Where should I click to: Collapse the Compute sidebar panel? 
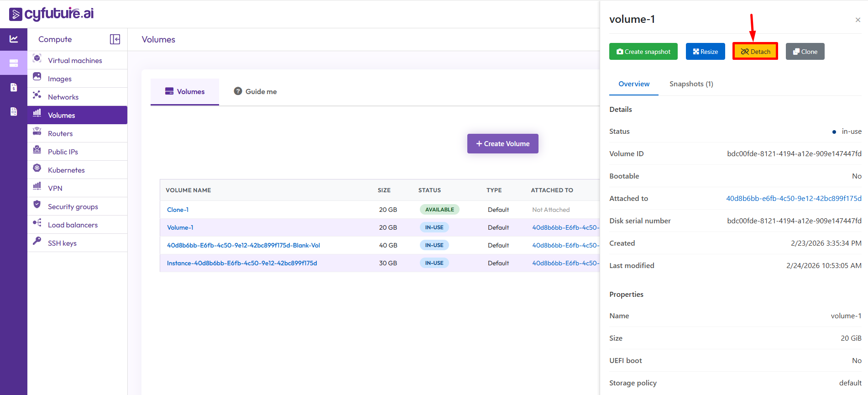115,39
